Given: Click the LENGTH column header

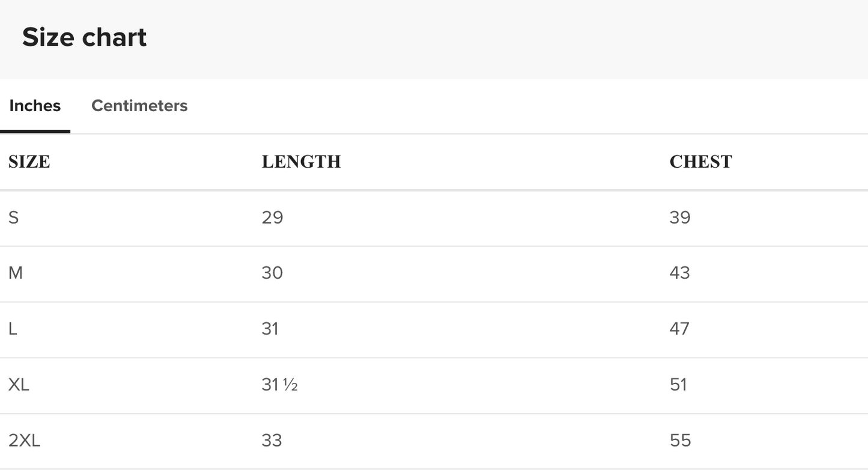Looking at the screenshot, I should pos(301,162).
